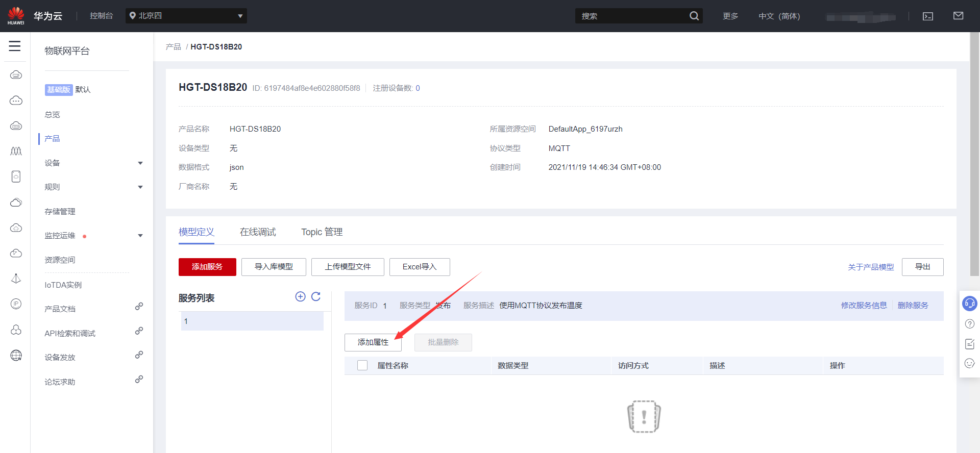Refresh the service list
Screen dimensions: 980x453
pos(316,296)
